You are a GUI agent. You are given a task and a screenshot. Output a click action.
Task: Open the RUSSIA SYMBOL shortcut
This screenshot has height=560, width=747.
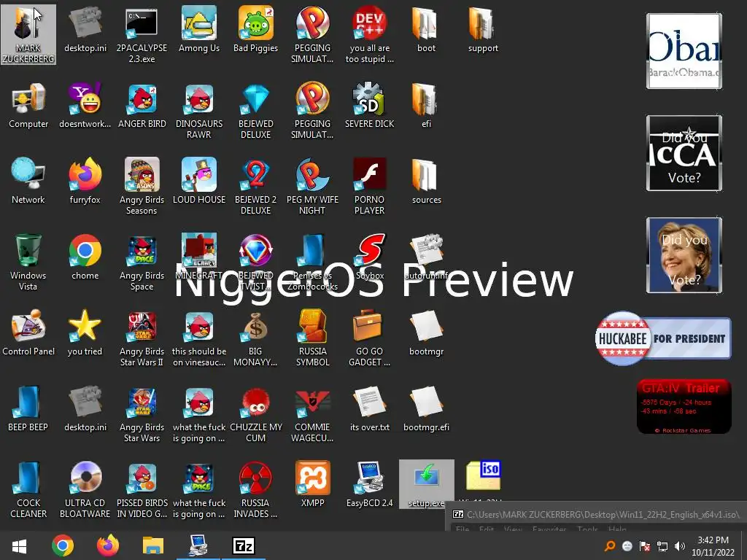point(312,338)
